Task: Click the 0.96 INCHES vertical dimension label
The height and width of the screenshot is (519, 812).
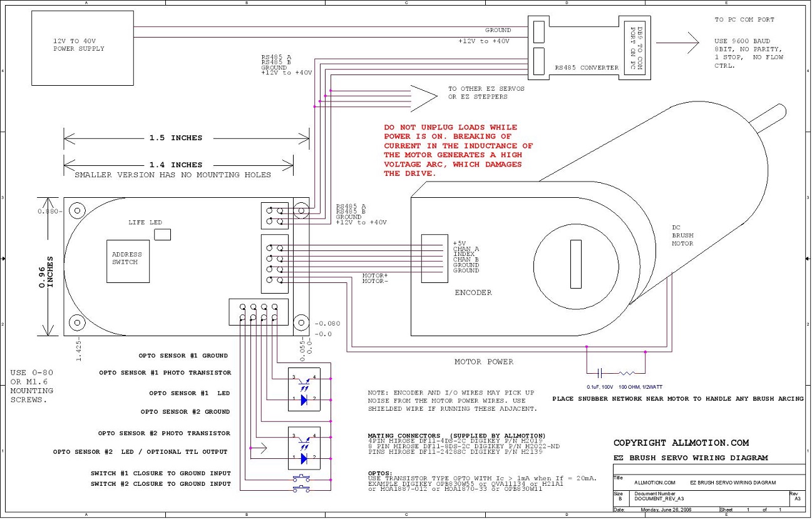Action: coord(46,271)
